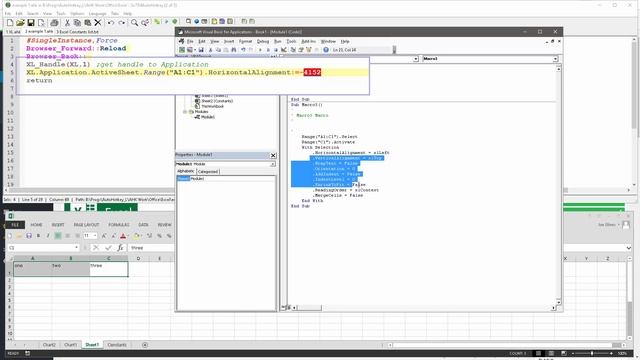The image size is (640, 360).
Task: Click the Insert Function fx button
Action: 120,248
